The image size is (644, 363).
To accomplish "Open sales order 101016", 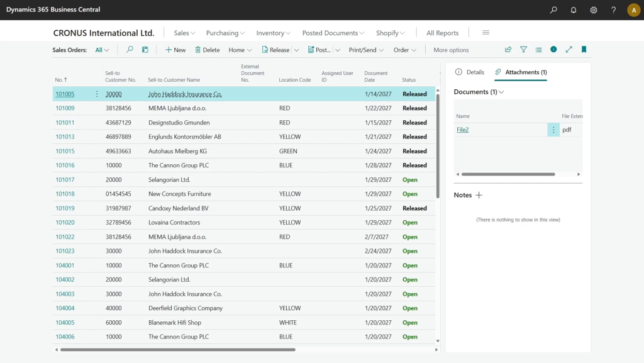I will click(x=65, y=165).
